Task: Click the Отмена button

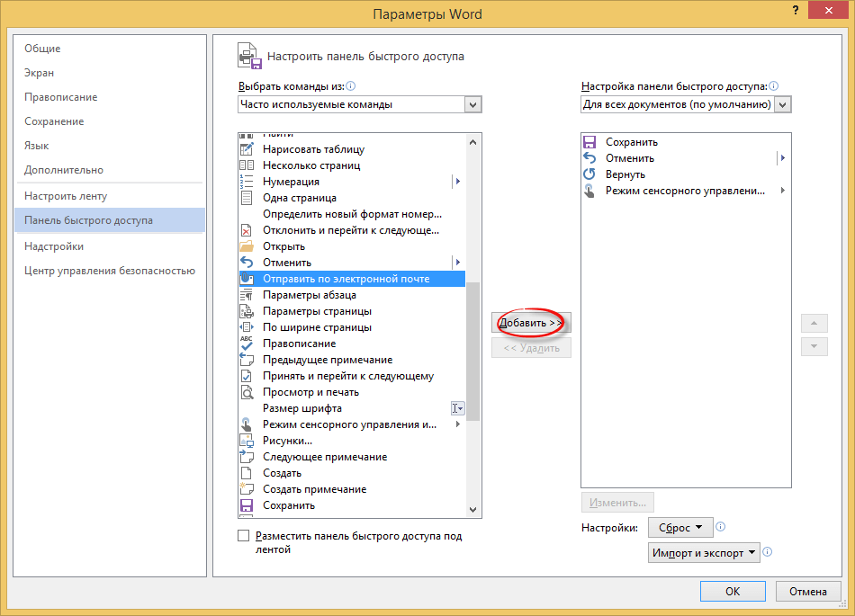Action: pos(808,592)
